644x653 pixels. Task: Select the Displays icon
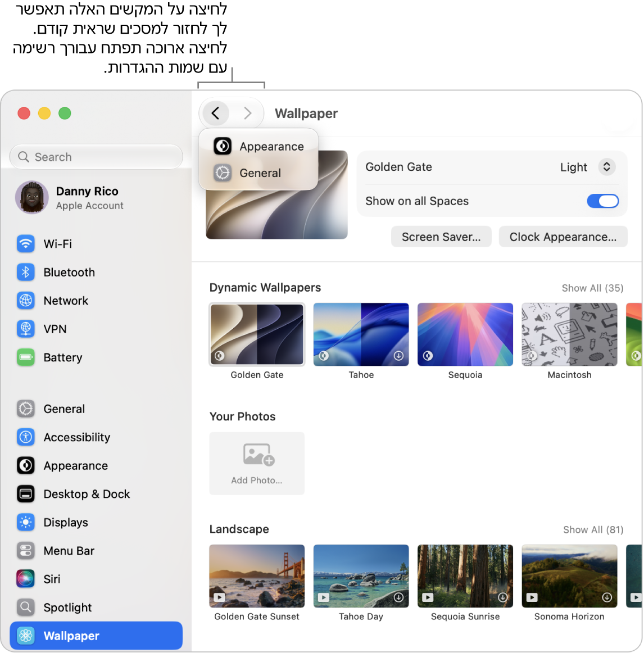coord(25,522)
